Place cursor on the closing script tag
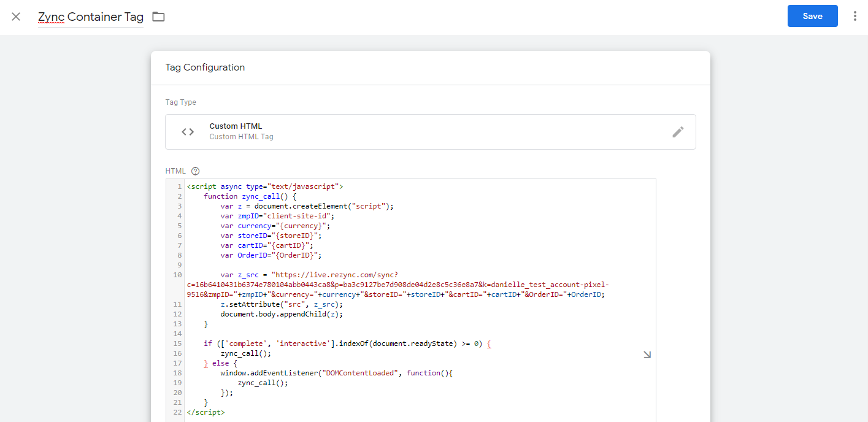Screen dimensions: 868x422 (205, 412)
